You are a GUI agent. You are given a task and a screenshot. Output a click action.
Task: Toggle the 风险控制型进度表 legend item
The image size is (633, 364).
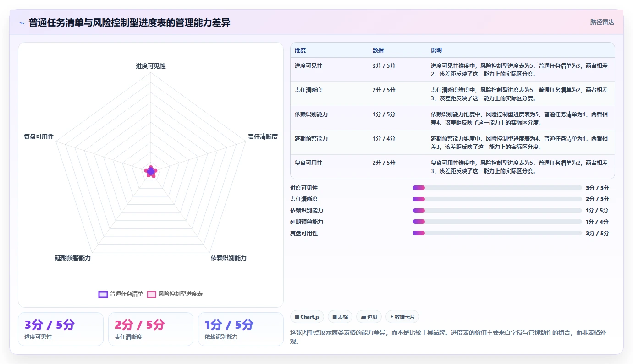point(175,294)
